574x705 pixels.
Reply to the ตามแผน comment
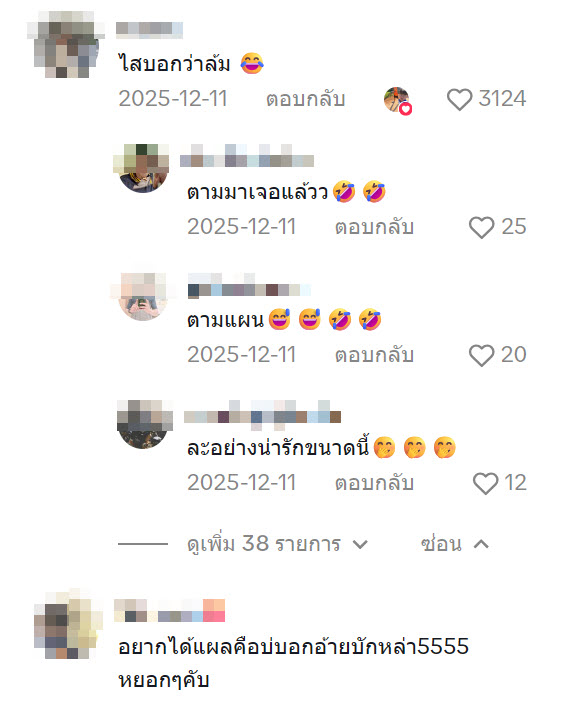374,356
